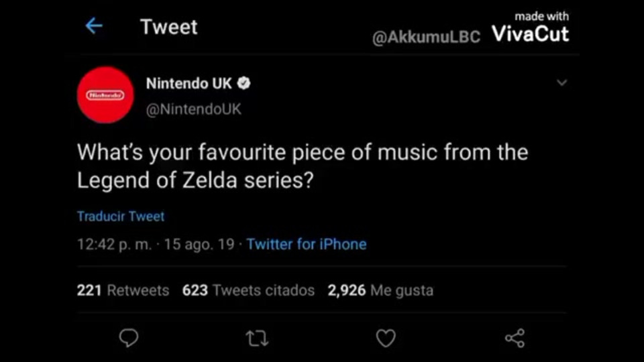Show the 2,926 Me gusta list
The width and height of the screenshot is (644, 362).
(380, 290)
